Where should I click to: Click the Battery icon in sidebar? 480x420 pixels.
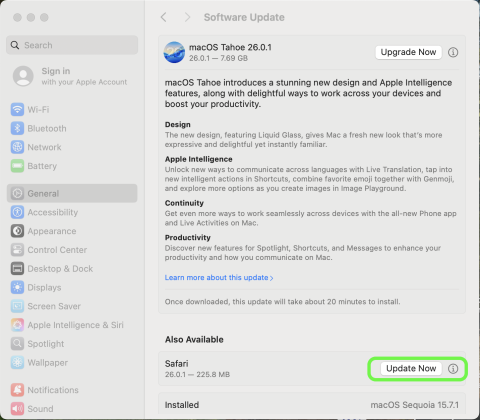(x=17, y=166)
